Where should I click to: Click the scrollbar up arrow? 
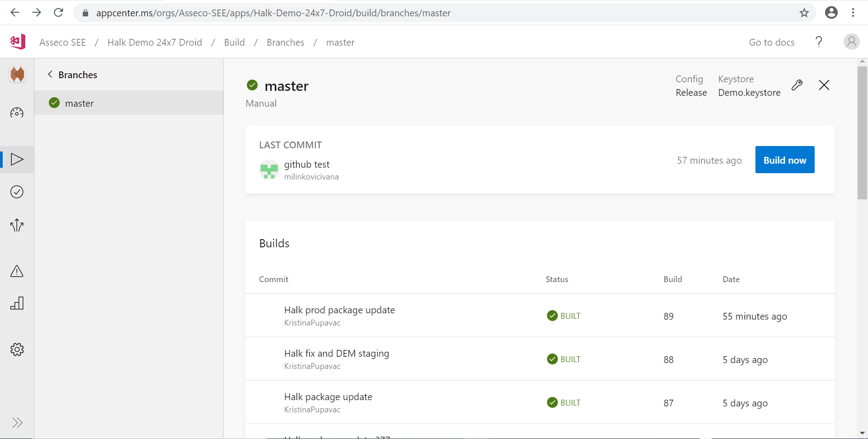pos(862,61)
